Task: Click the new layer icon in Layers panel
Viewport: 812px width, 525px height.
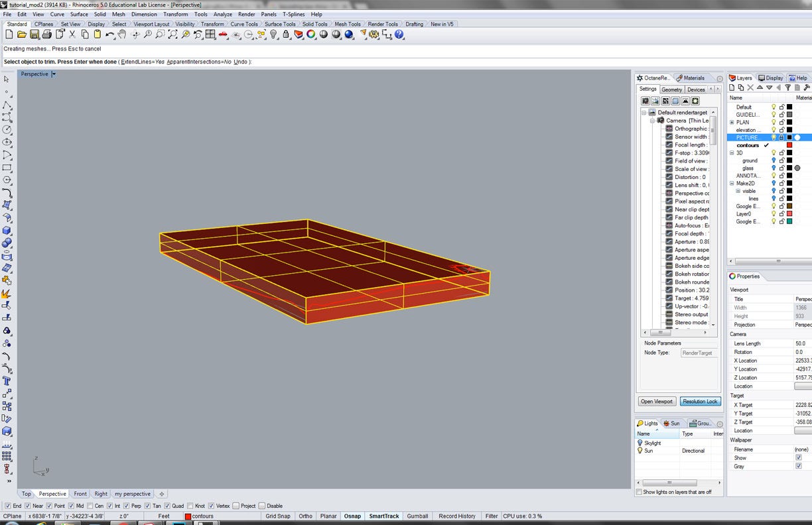Action: [x=732, y=87]
